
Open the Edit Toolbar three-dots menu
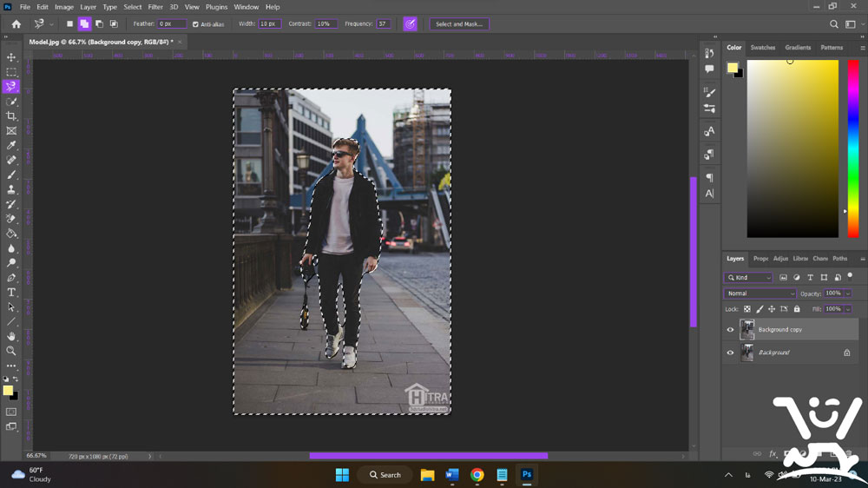point(11,366)
